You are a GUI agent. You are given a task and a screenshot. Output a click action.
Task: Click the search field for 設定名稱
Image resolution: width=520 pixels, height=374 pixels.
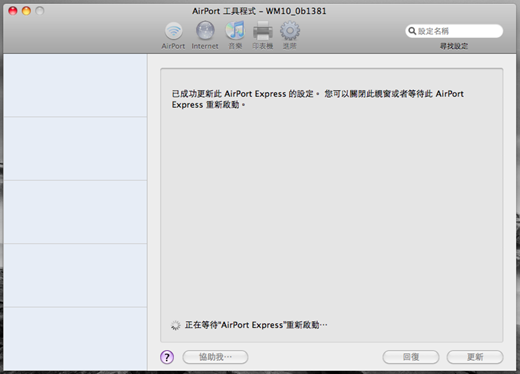(454, 31)
